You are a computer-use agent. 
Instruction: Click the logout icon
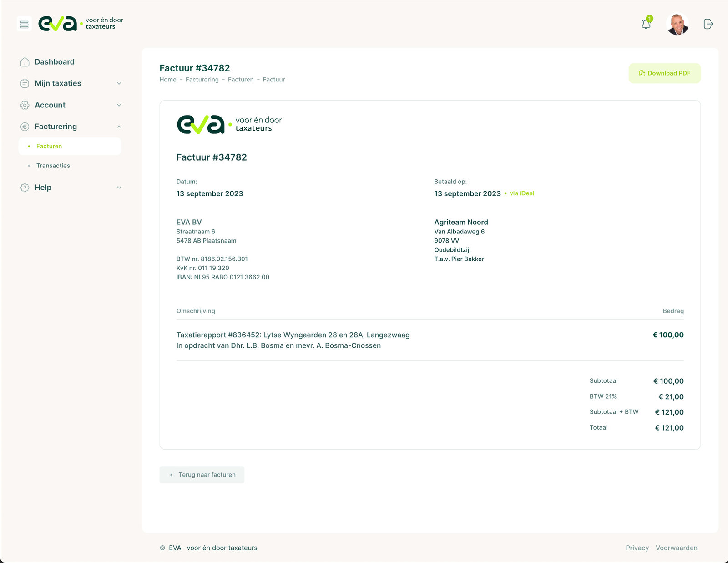click(x=708, y=24)
